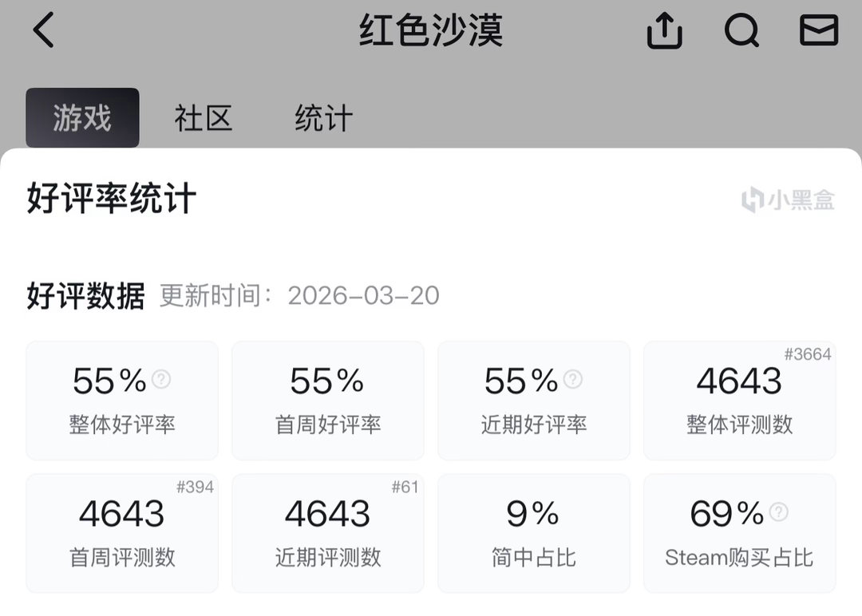Switch to the 统计 tab

(323, 116)
